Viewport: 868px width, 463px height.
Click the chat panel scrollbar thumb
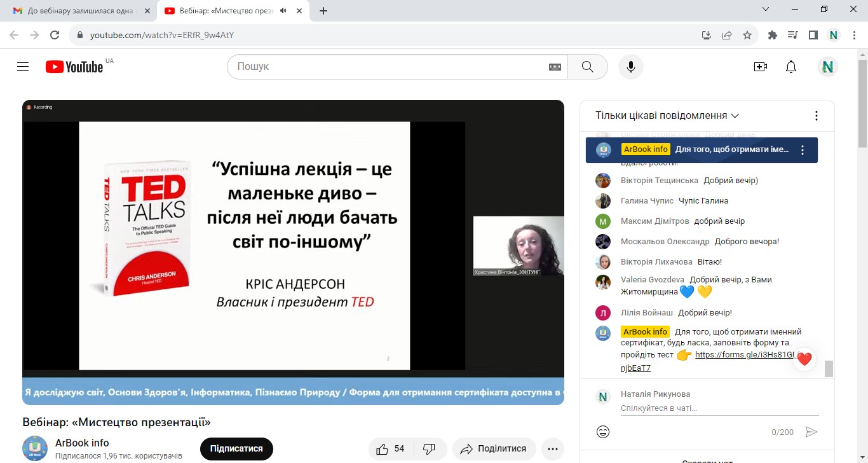tap(828, 368)
